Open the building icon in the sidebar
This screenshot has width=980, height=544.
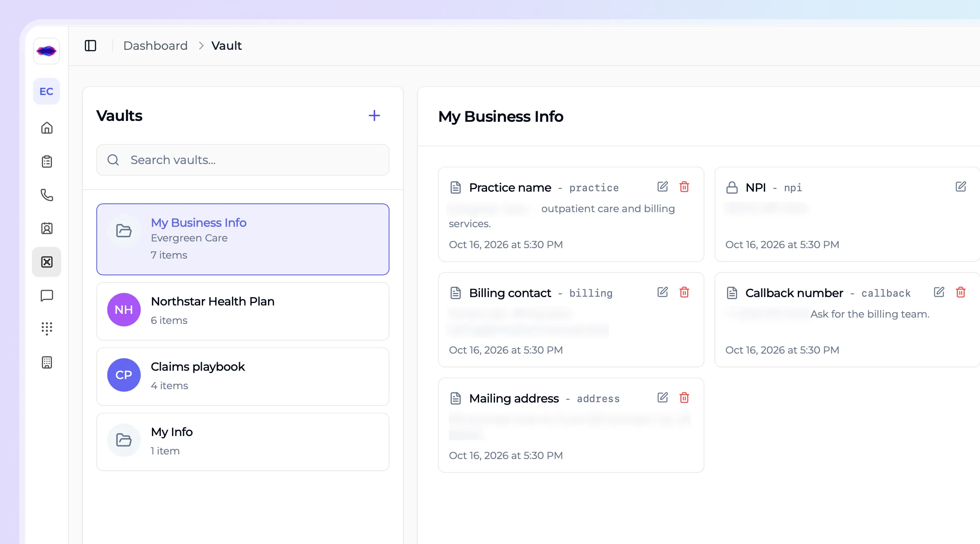pos(46,362)
